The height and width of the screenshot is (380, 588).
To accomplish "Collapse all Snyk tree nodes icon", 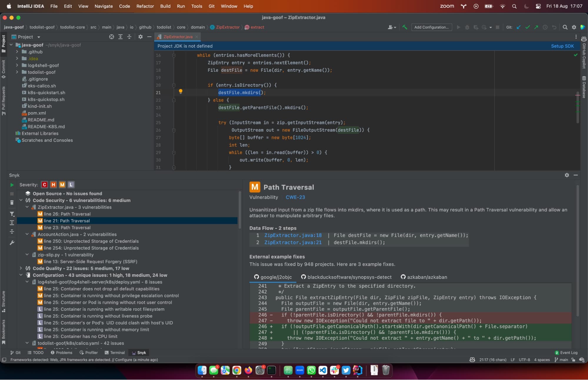I will tap(12, 232).
